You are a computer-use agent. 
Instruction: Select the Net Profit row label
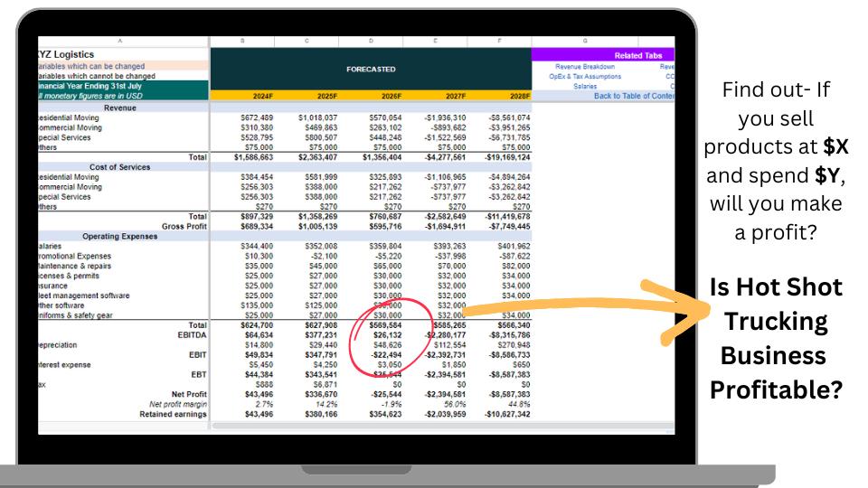189,395
